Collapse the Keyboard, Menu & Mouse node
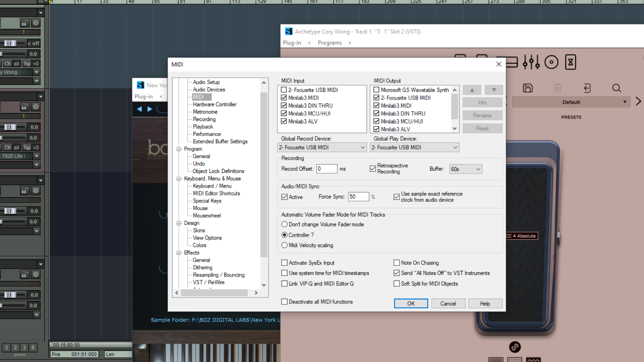644x362 pixels. click(x=179, y=179)
